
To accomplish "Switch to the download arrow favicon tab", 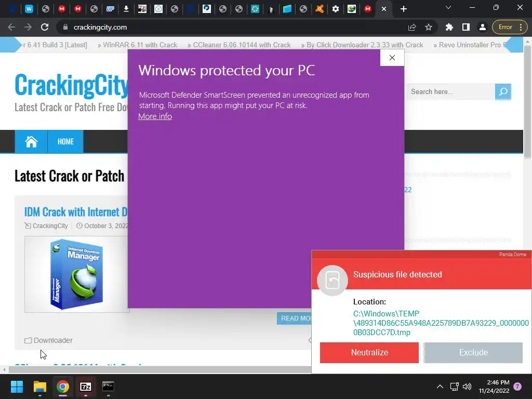I will point(126,9).
